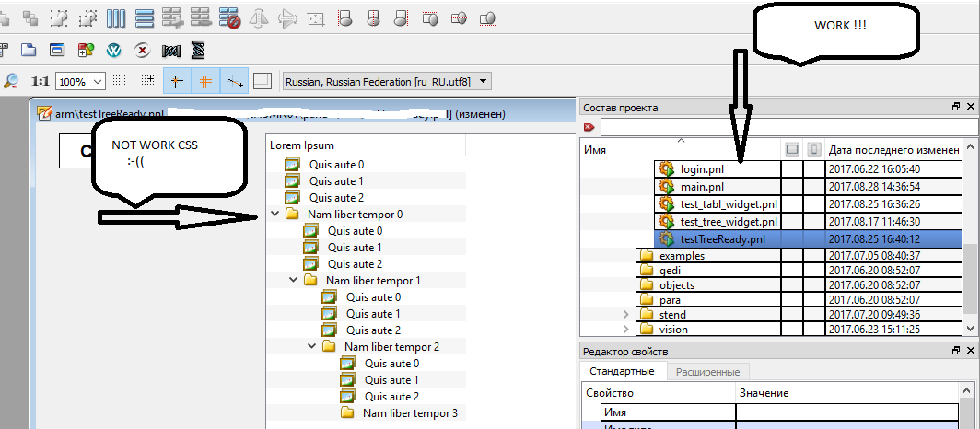Toggle the black crosshair guide button
The image size is (980, 429).
pos(177,81)
